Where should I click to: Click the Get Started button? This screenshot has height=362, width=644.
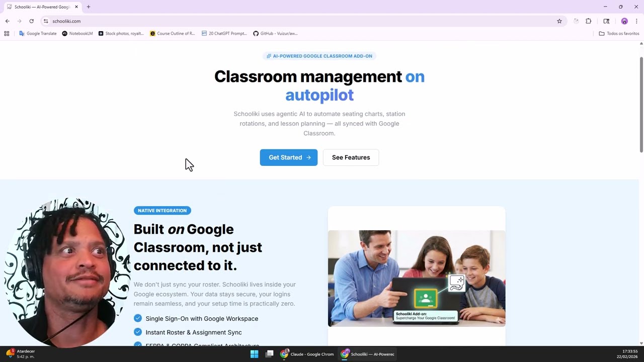point(289,157)
